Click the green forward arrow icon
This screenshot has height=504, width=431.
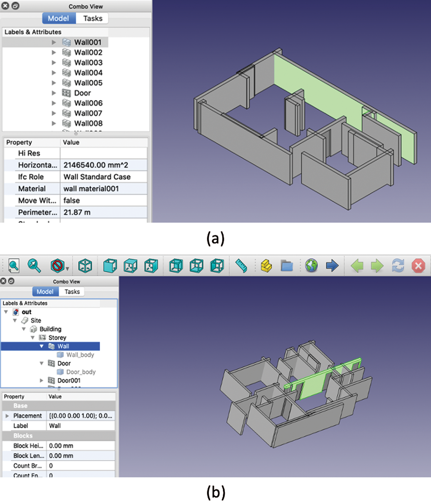pos(377,266)
